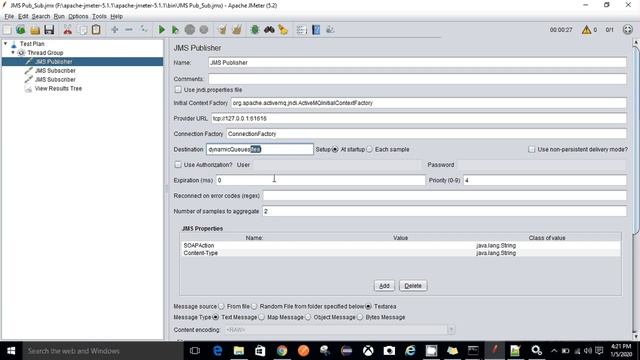Click Add button under JMS Properties
The height and width of the screenshot is (360, 640).
point(384,286)
